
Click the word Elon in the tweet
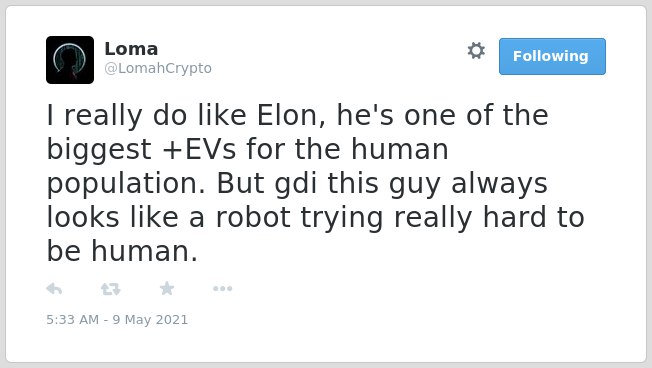pos(288,115)
